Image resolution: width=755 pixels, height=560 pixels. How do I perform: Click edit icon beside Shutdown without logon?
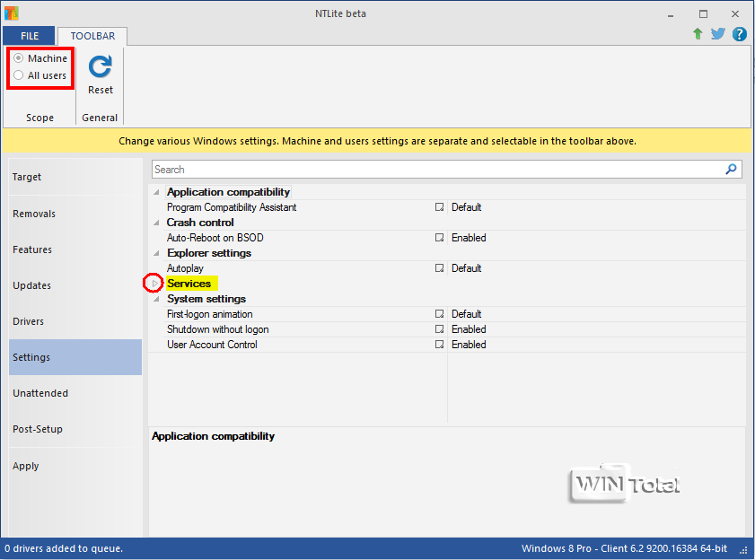click(439, 329)
